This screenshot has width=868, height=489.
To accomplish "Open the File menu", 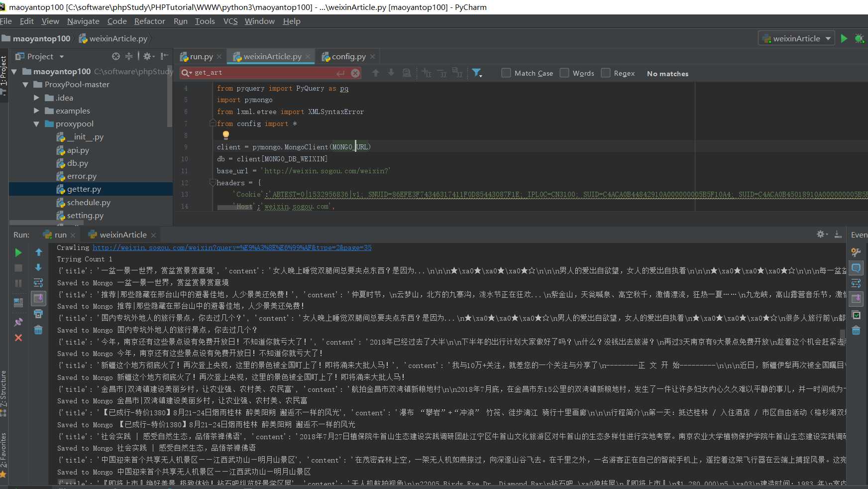I will tap(6, 21).
